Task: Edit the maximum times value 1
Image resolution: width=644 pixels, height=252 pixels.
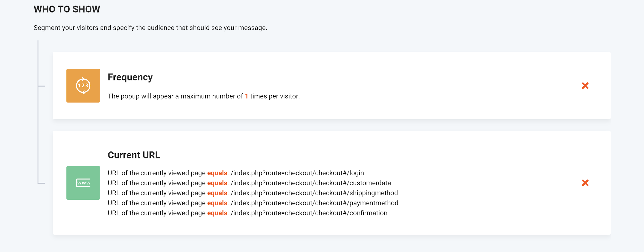Action: tap(247, 96)
